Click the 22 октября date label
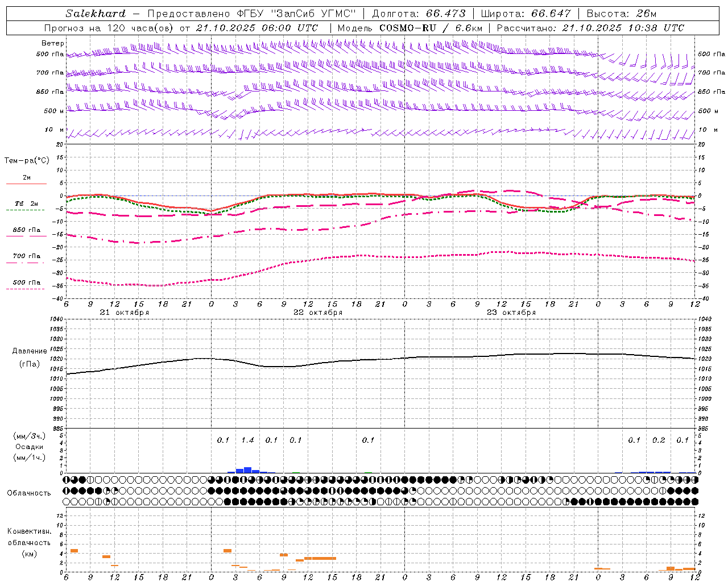The width and height of the screenshot is (728, 582). (318, 313)
